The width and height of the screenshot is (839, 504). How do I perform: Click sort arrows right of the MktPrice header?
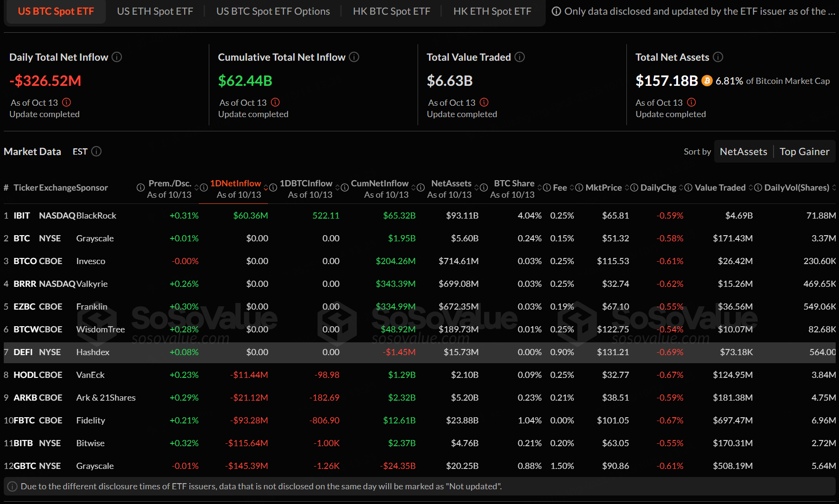pyautogui.click(x=627, y=188)
